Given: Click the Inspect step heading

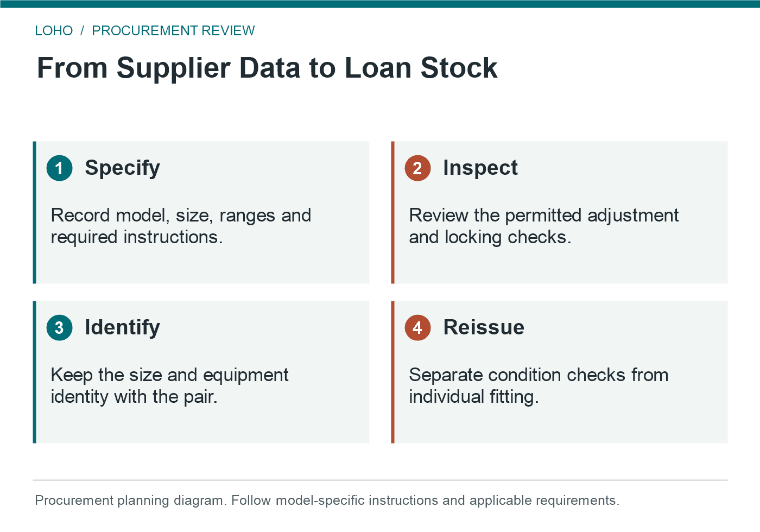Looking at the screenshot, I should (x=480, y=168).
